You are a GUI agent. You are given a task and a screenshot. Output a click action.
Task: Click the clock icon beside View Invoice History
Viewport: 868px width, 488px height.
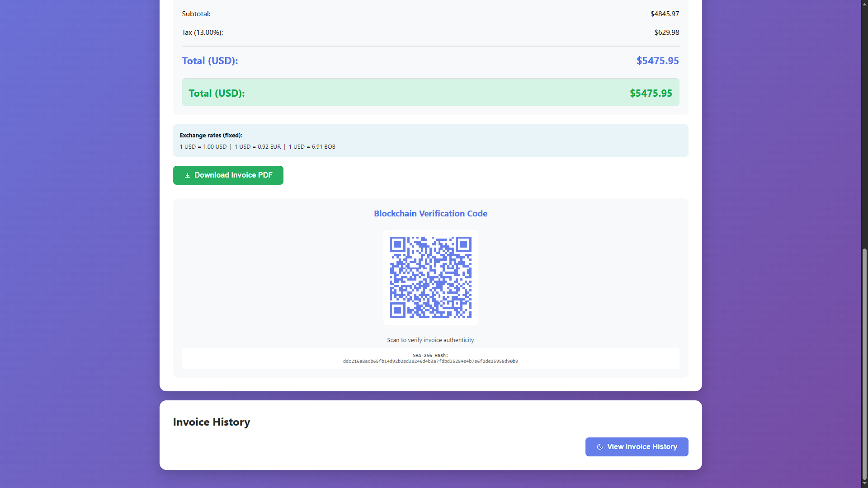(599, 447)
